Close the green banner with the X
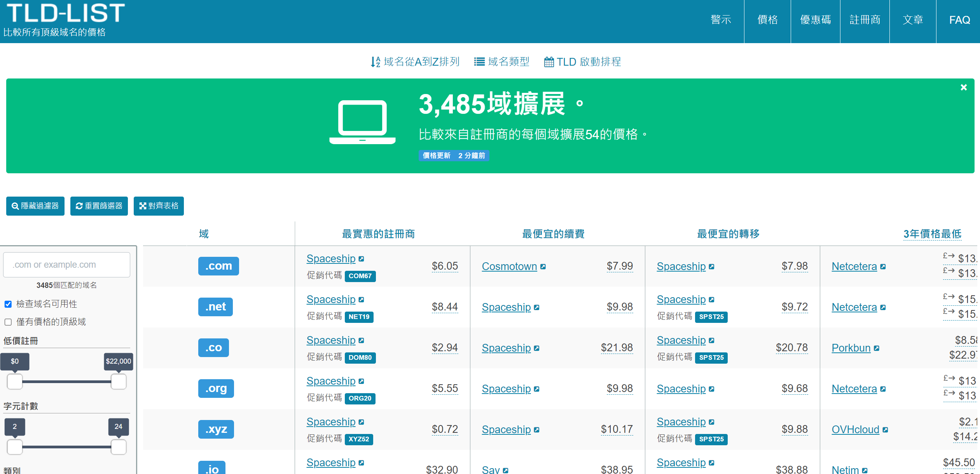Image resolution: width=980 pixels, height=474 pixels. 963,87
